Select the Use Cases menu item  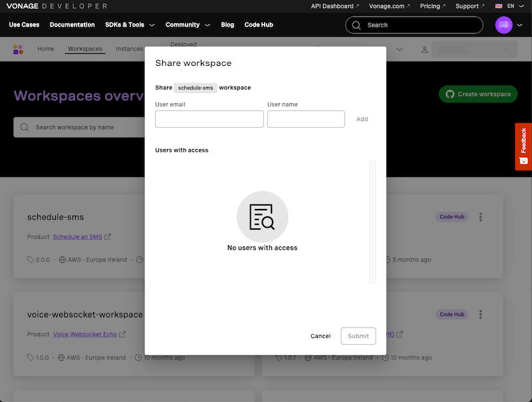coord(24,25)
